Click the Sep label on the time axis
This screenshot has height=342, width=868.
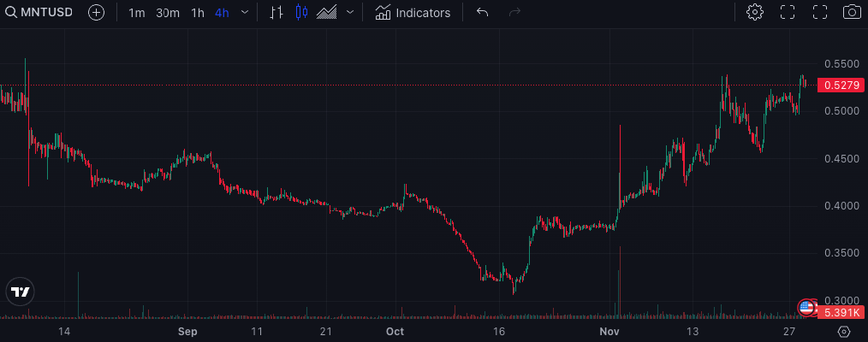coord(187,332)
